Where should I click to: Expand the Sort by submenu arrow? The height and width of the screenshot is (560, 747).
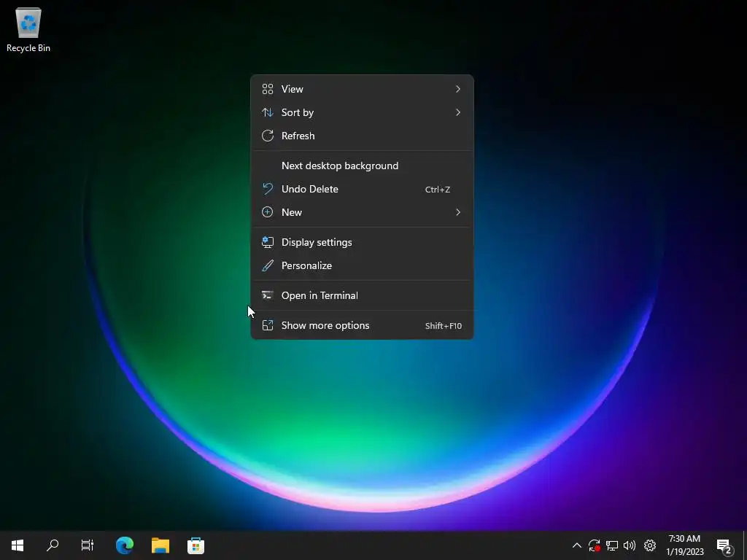click(458, 112)
